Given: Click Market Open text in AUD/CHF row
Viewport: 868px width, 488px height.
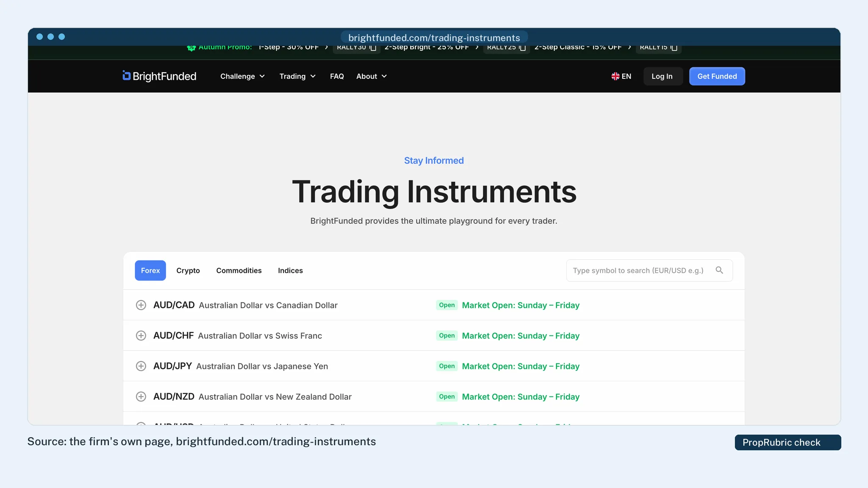Looking at the screenshot, I should click(x=520, y=335).
